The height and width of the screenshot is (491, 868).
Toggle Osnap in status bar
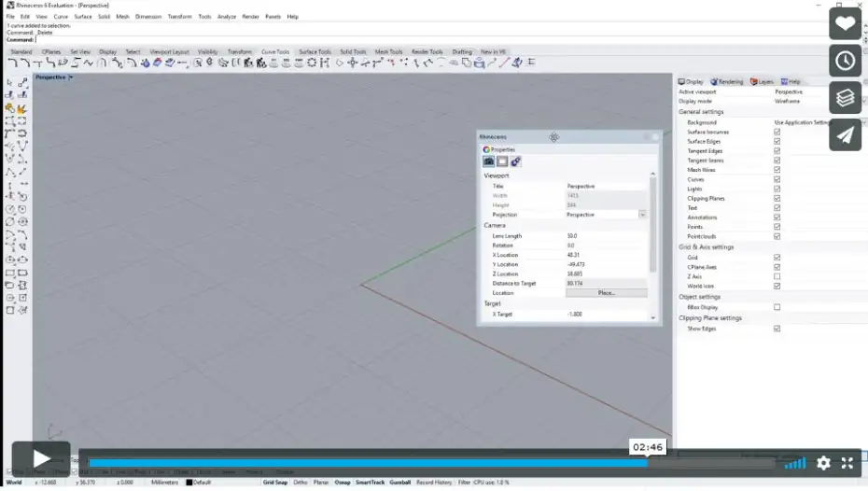[x=343, y=483]
